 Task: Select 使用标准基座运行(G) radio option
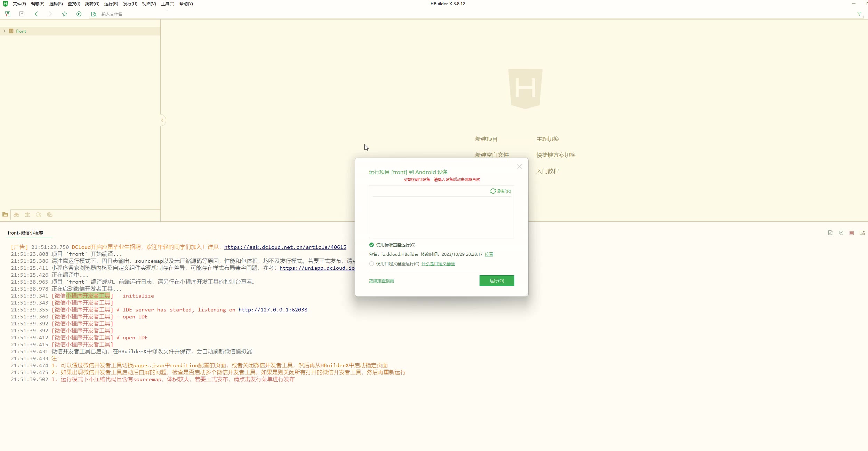392,245
